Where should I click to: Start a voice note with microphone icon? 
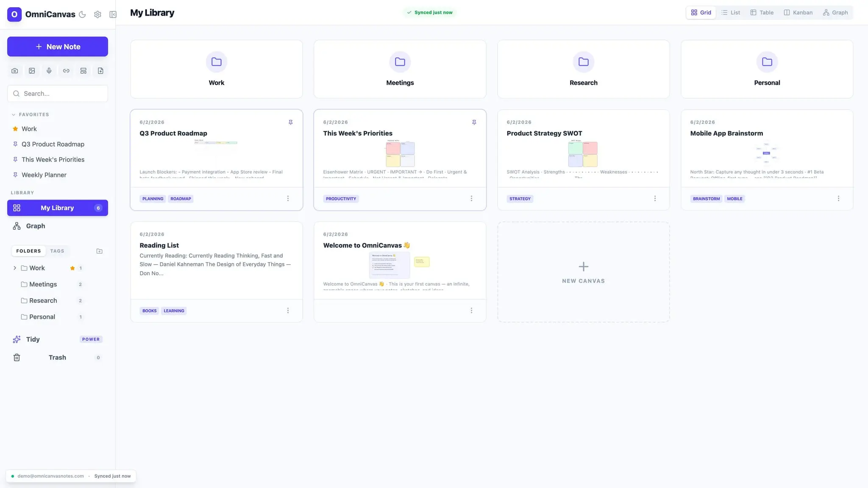point(49,71)
